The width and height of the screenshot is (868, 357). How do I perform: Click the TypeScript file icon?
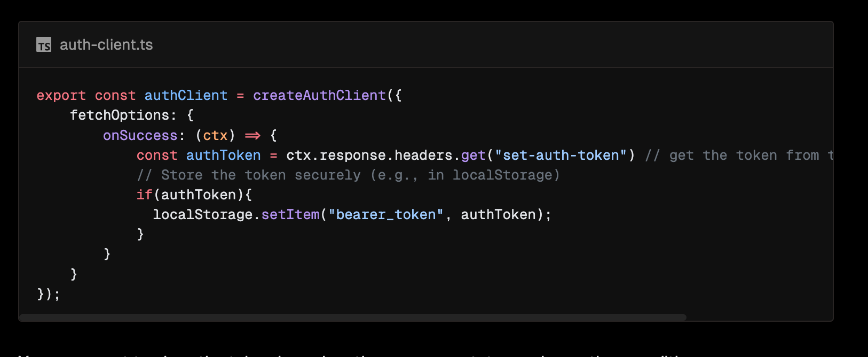coord(44,45)
